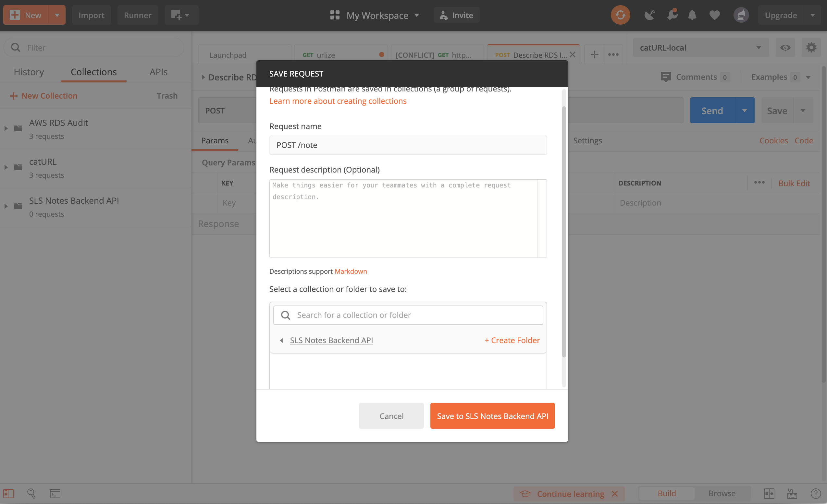
Task: Open the environment settings gear icon
Action: pos(811,48)
